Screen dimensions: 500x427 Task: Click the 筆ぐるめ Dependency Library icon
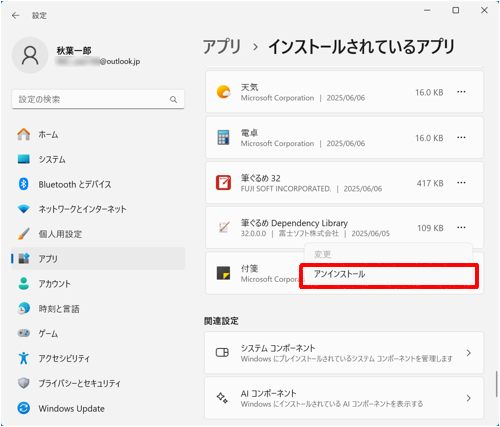point(224,227)
